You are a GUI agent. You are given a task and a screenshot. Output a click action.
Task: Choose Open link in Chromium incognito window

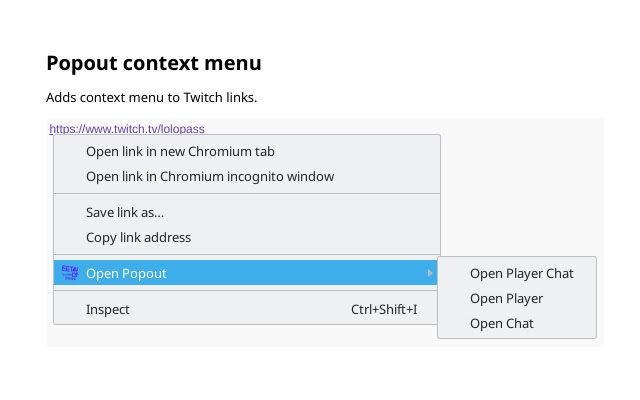210,177
